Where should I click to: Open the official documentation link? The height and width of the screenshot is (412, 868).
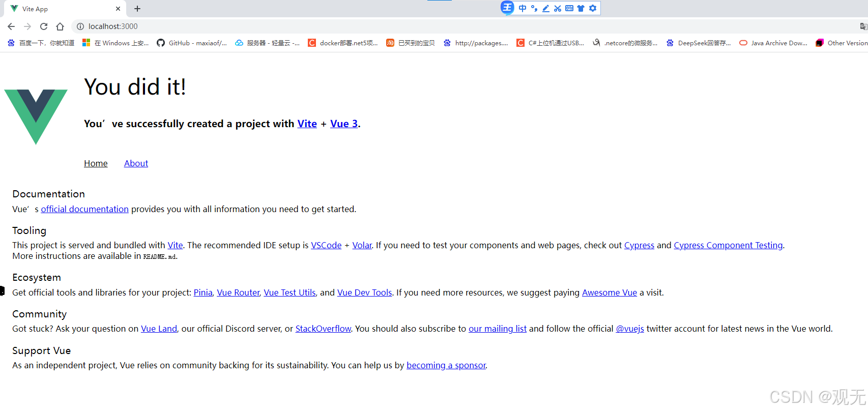(x=84, y=209)
